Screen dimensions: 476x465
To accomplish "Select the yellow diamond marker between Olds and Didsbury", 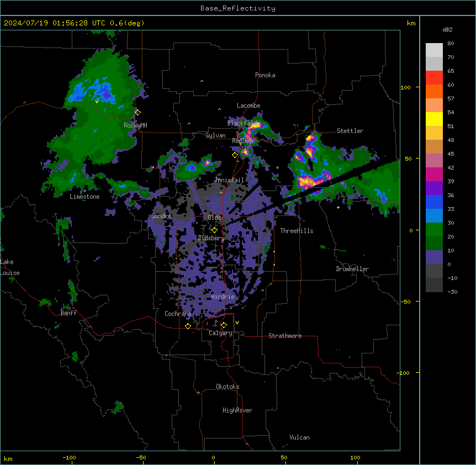I will (214, 230).
